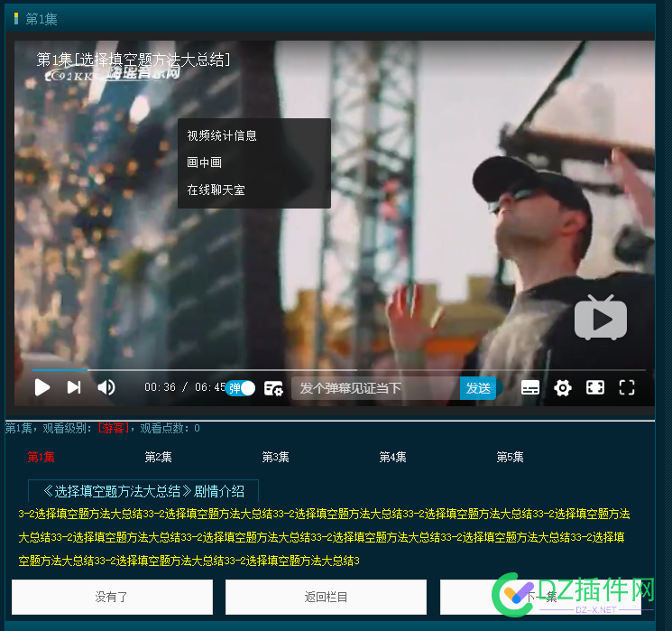Click the 第1集 section header text
Image resolution: width=672 pixels, height=631 pixels.
click(41, 19)
